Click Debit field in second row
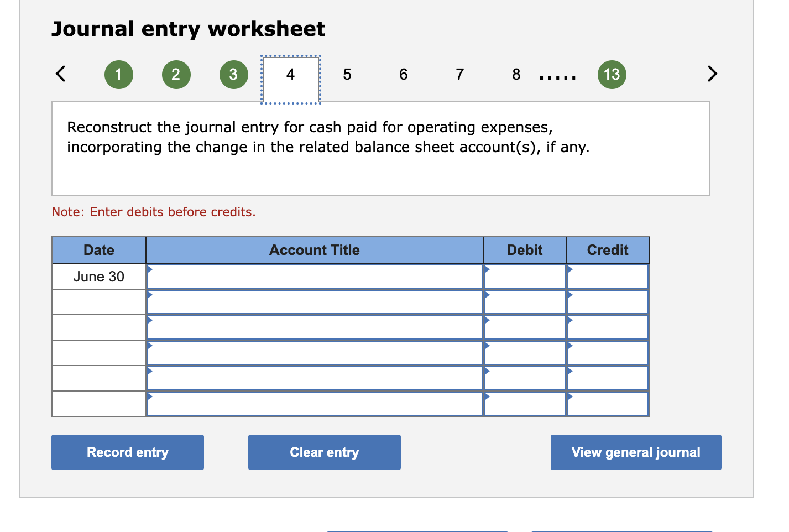The width and height of the screenshot is (789, 532). [x=525, y=302]
